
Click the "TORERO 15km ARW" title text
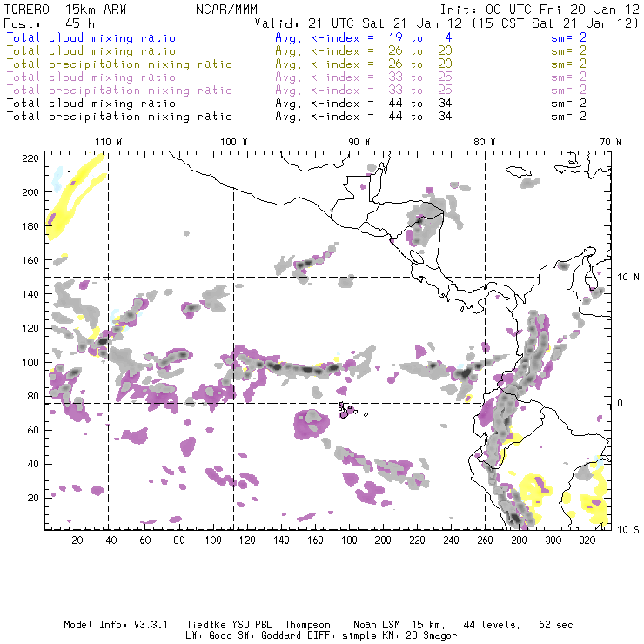pyautogui.click(x=65, y=10)
